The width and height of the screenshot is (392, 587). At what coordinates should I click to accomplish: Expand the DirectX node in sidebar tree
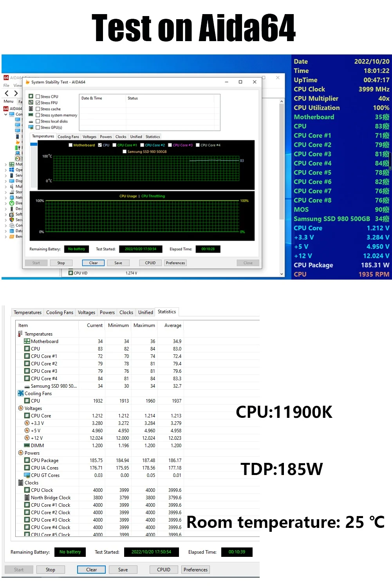click(5, 203)
